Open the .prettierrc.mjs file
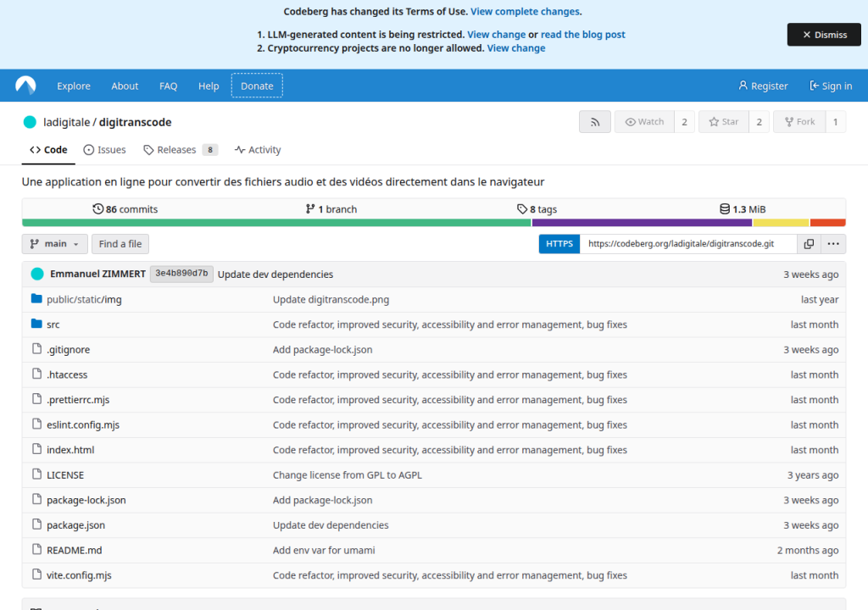This screenshot has height=610, width=868. click(78, 400)
